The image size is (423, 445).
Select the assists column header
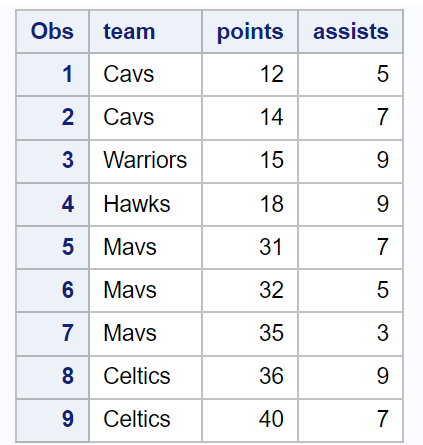pyautogui.click(x=350, y=32)
